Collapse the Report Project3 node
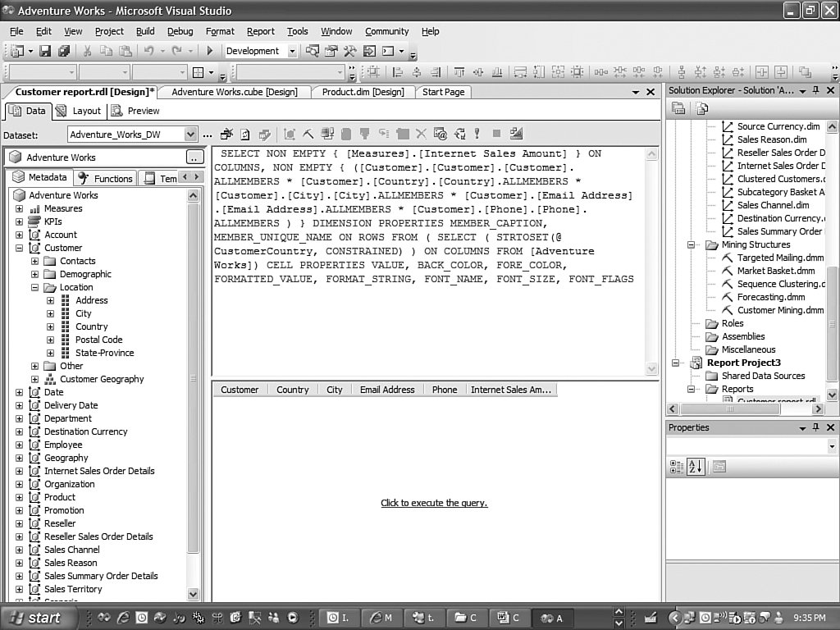 (676, 363)
